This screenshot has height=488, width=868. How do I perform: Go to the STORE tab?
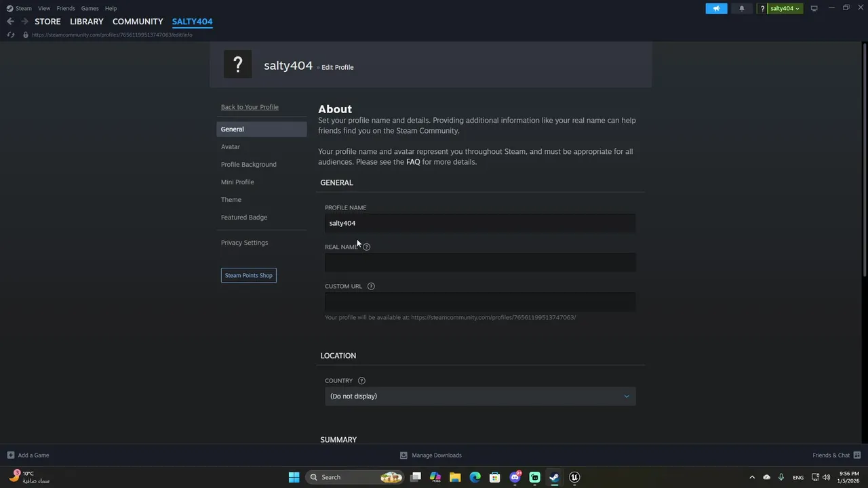47,22
